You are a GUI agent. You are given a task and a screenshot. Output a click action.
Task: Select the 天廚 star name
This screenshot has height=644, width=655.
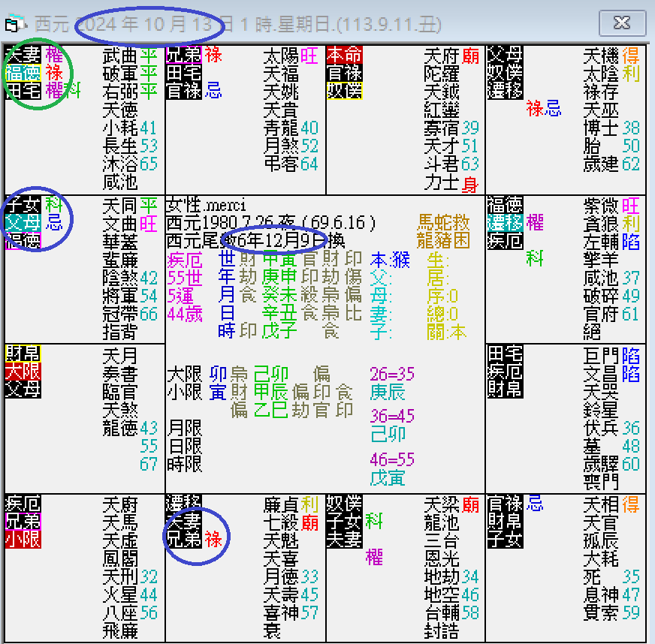tap(120, 505)
